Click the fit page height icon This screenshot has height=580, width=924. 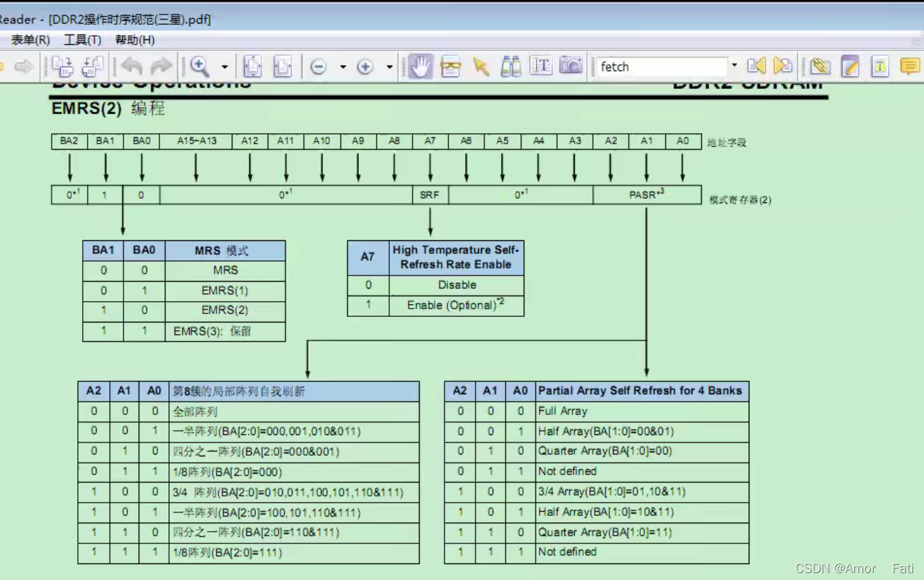253,66
